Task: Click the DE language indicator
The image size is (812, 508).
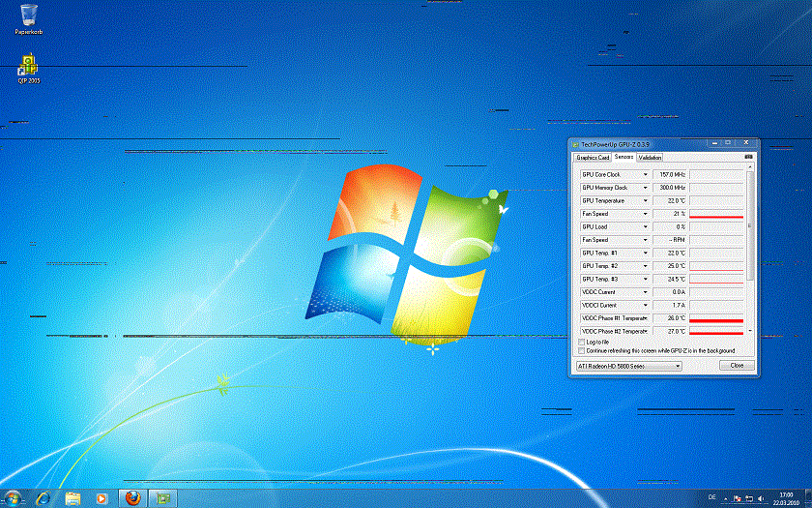Action: 712,496
